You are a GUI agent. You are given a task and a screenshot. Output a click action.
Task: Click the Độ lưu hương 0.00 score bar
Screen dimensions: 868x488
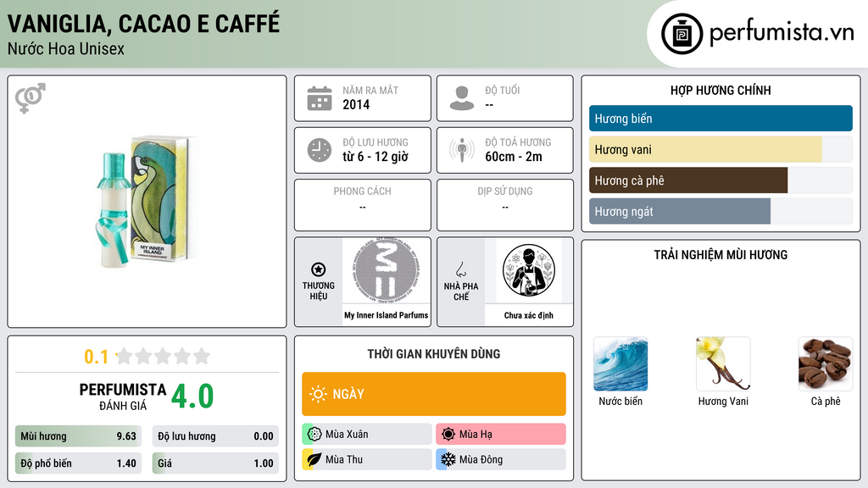[x=215, y=436]
